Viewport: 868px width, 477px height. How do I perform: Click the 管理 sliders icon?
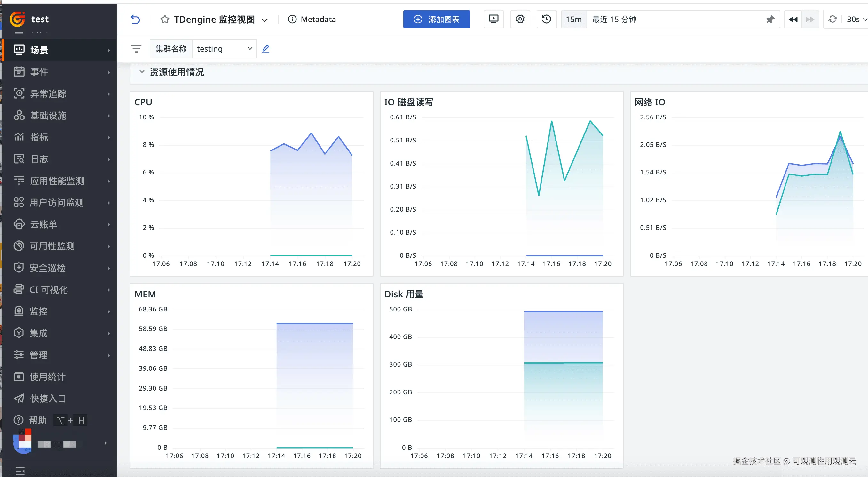pos(19,354)
